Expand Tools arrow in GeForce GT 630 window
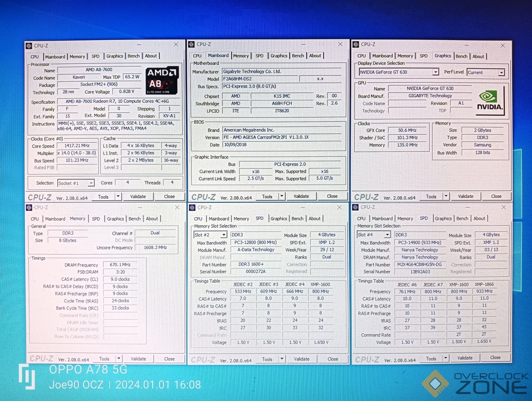532x401 pixels. click(x=446, y=196)
